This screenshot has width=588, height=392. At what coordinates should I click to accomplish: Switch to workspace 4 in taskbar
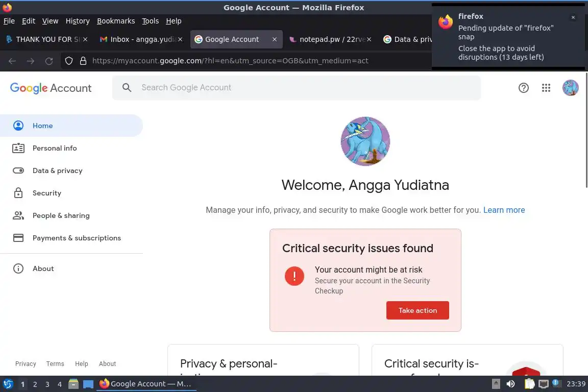59,384
